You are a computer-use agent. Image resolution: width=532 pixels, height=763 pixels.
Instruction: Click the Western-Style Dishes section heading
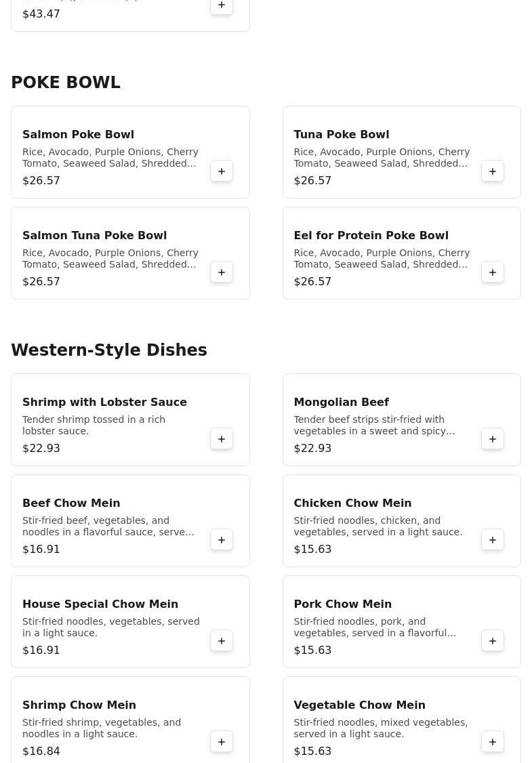click(x=109, y=350)
